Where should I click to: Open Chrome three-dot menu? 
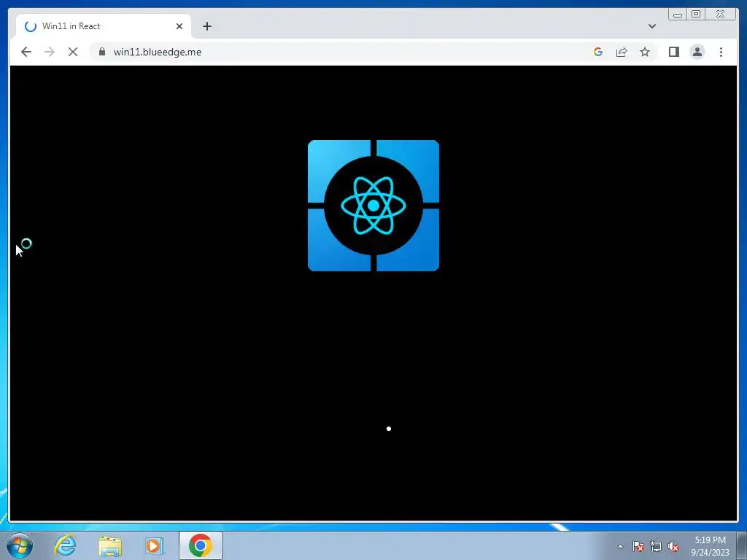coord(721,52)
